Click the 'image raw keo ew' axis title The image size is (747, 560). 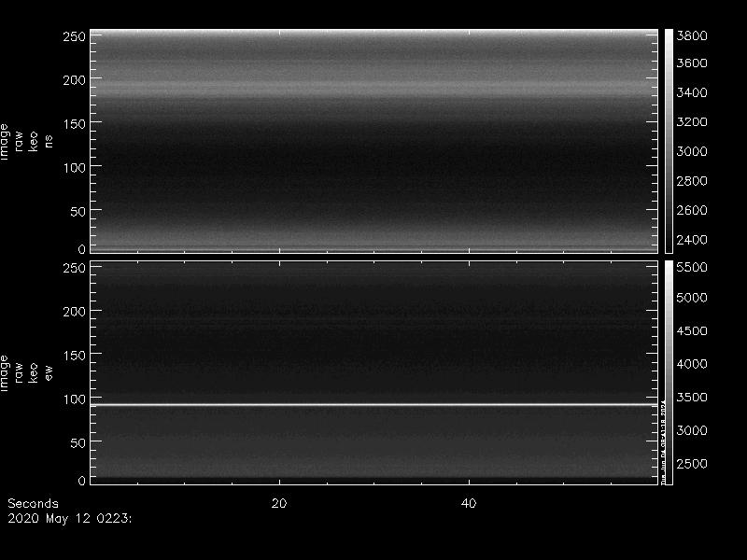(x=20, y=372)
